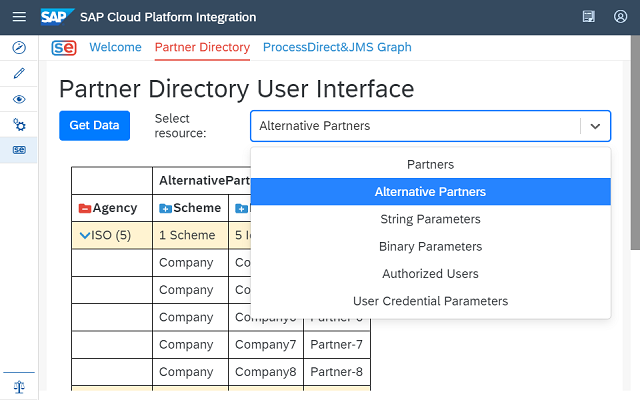Pick Binary Parameters from the list
Image resolution: width=640 pixels, height=400 pixels.
coord(430,246)
